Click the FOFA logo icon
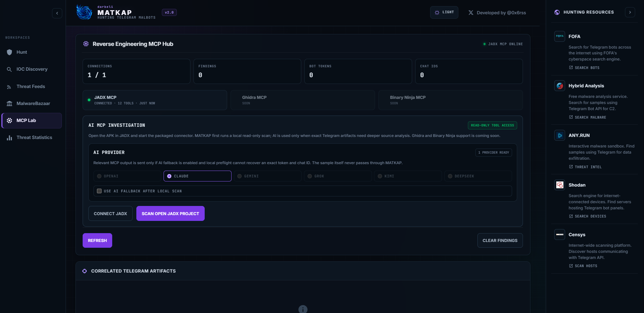 pyautogui.click(x=560, y=36)
